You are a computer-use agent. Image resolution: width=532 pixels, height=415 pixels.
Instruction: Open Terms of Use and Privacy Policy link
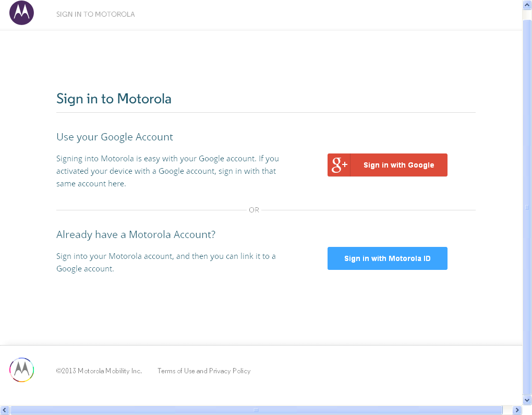204,371
